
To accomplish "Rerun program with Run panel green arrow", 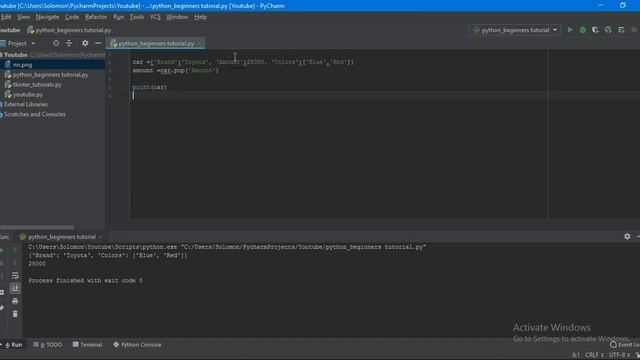I will (x=2, y=249).
